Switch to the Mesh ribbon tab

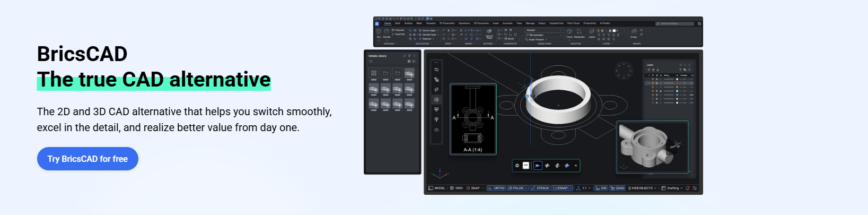click(x=419, y=23)
